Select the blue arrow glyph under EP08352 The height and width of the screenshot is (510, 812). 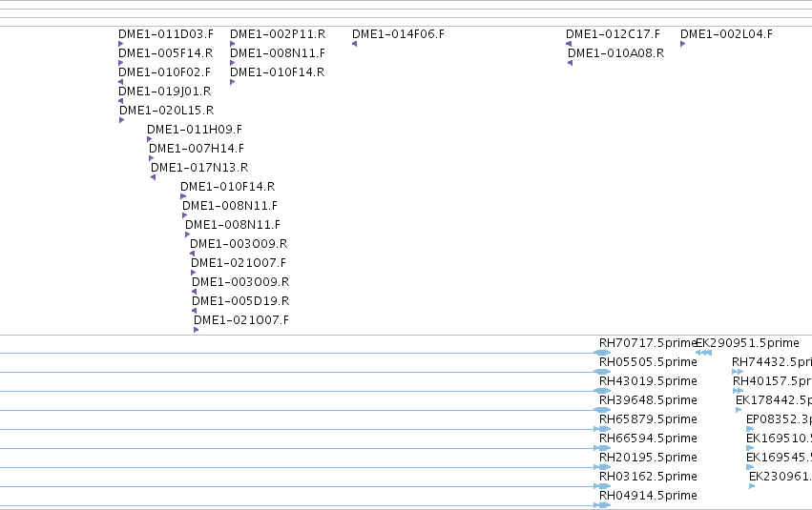[750, 429]
